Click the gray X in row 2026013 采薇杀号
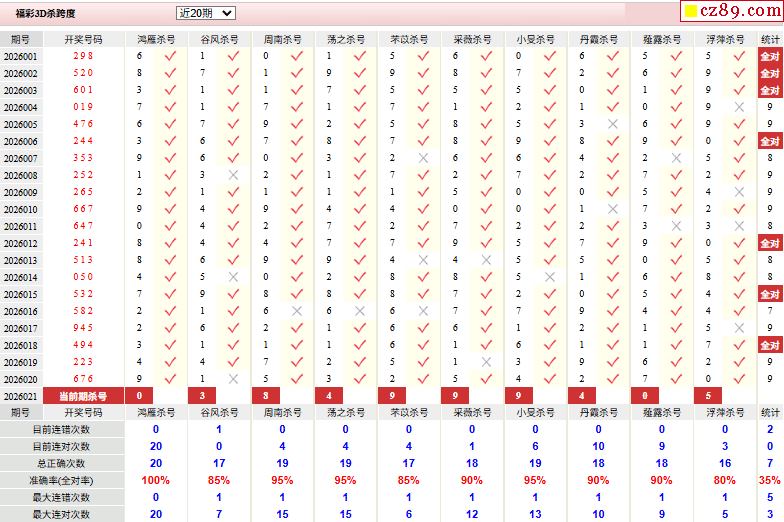This screenshot has height=522, width=784. pyautogui.click(x=486, y=260)
